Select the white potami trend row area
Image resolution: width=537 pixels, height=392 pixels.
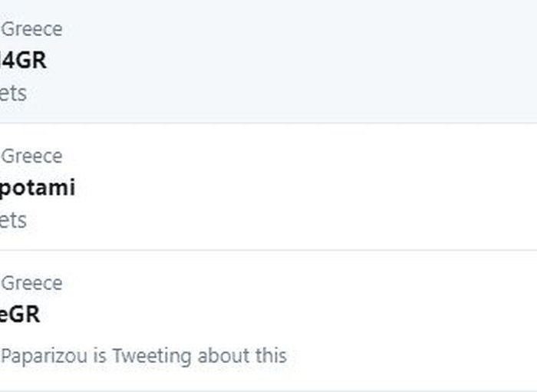point(268,186)
